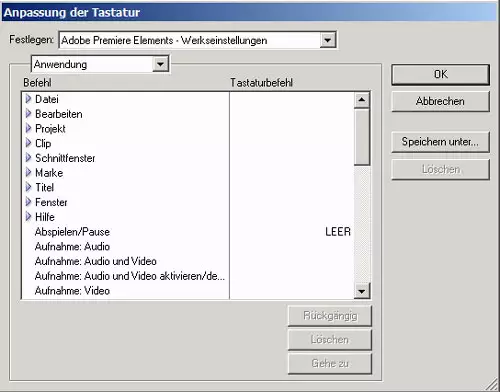
Task: Select the Titel label in list
Action: pyautogui.click(x=44, y=187)
